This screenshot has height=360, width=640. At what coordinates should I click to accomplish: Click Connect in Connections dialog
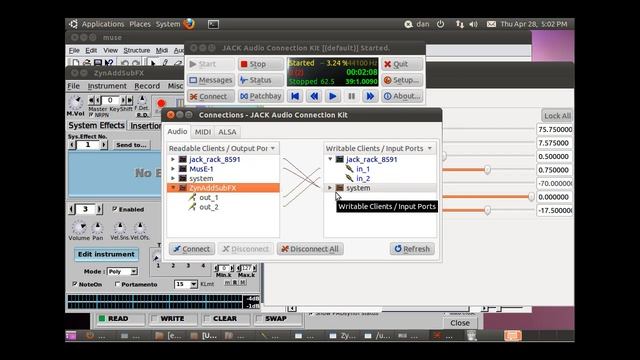[x=192, y=249]
